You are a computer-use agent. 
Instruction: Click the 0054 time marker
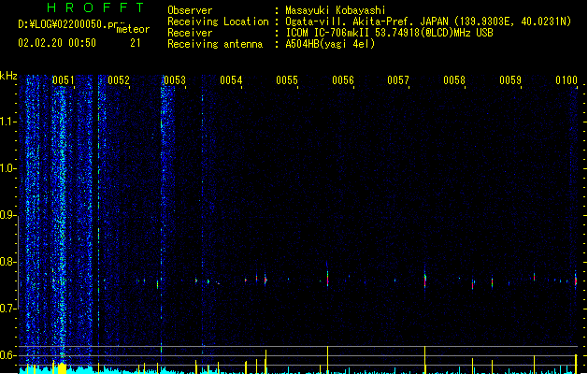(231, 80)
